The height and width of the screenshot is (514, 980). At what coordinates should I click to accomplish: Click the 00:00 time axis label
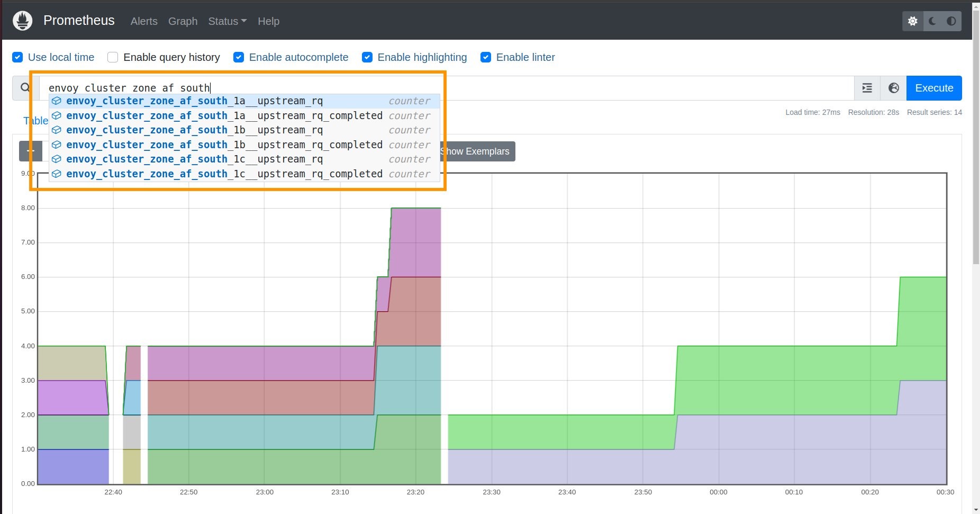[719, 492]
